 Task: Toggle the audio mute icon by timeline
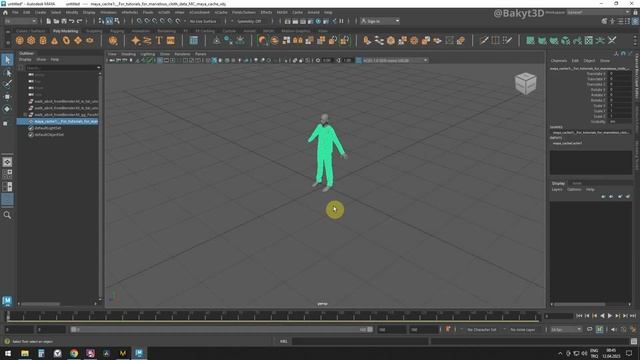pos(614,329)
